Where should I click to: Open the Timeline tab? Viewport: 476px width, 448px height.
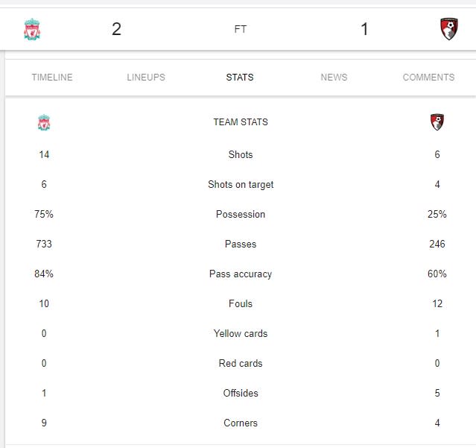[52, 77]
